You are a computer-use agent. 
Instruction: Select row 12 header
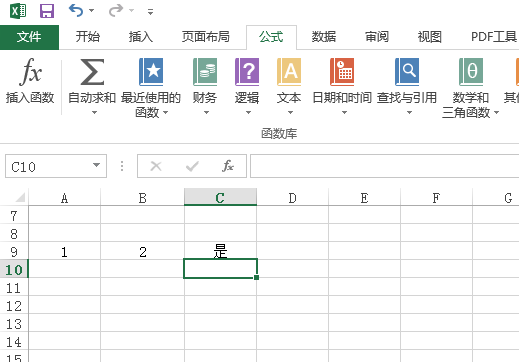click(x=14, y=306)
